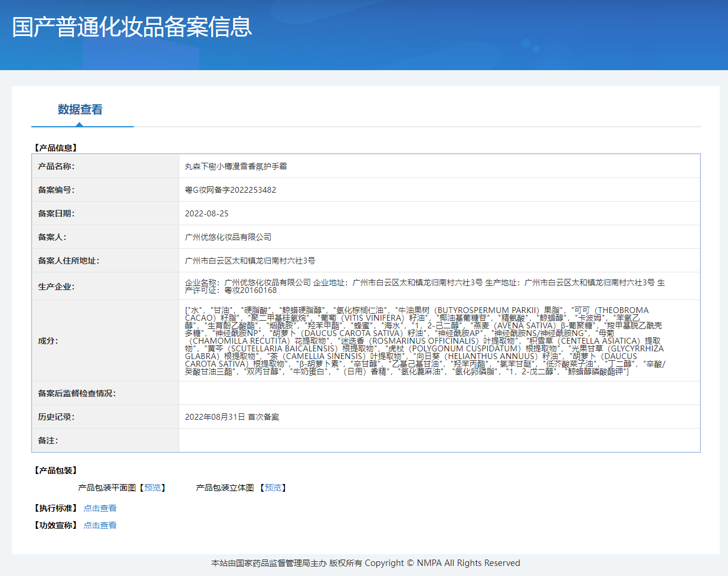Click the 【产品信息】 section heading
This screenshot has width=728, height=576.
click(56, 148)
